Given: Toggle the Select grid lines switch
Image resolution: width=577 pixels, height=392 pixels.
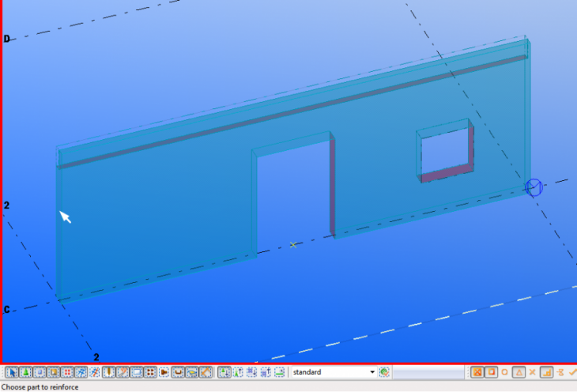Looking at the screenshot, I should (95, 372).
